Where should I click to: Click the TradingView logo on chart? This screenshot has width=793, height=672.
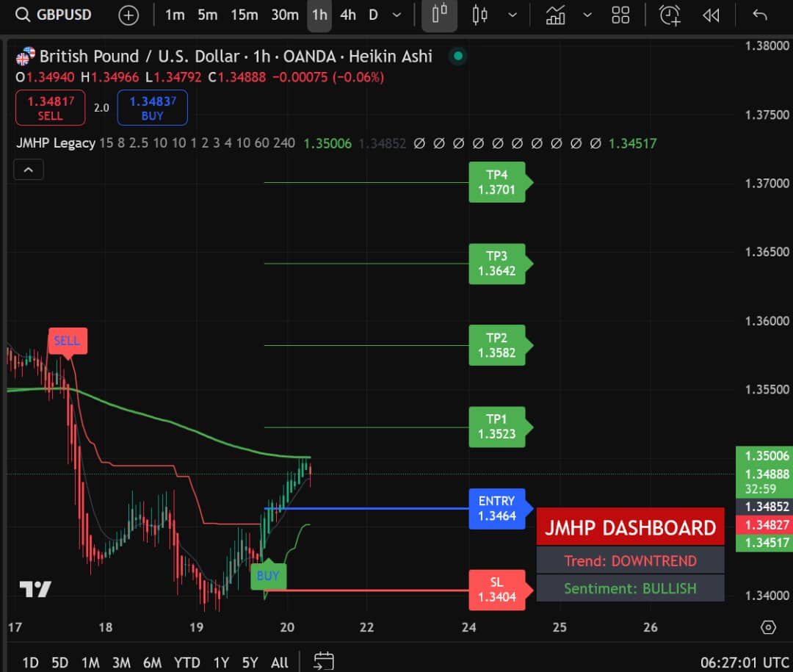pos(35,588)
